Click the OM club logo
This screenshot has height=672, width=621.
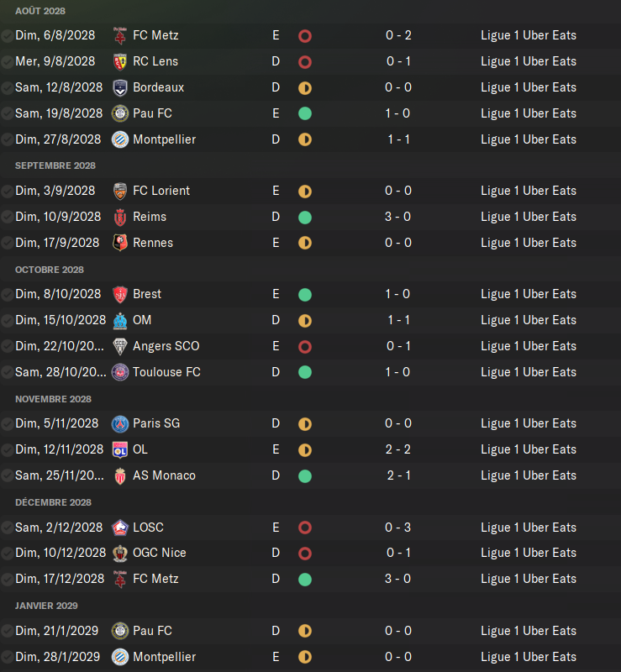[120, 321]
